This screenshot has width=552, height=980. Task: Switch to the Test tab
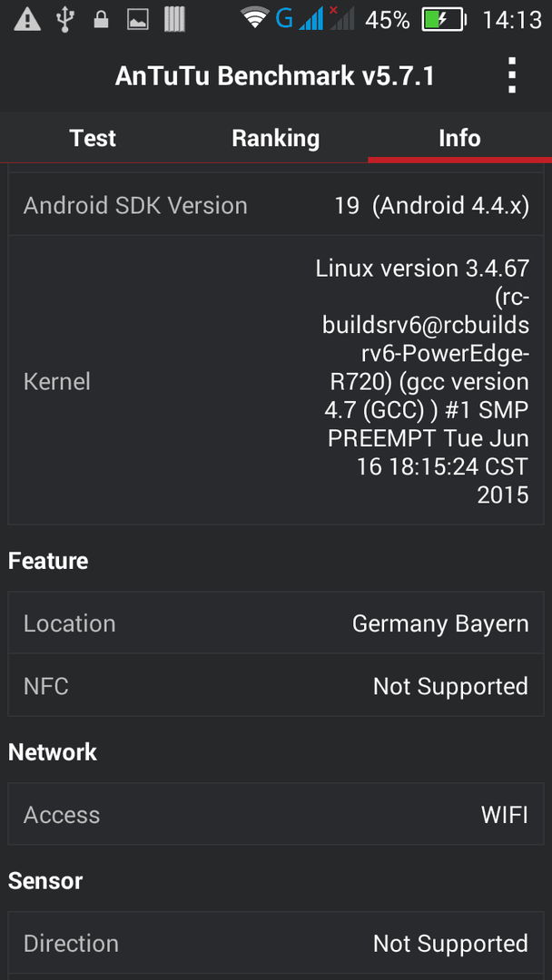(x=93, y=138)
